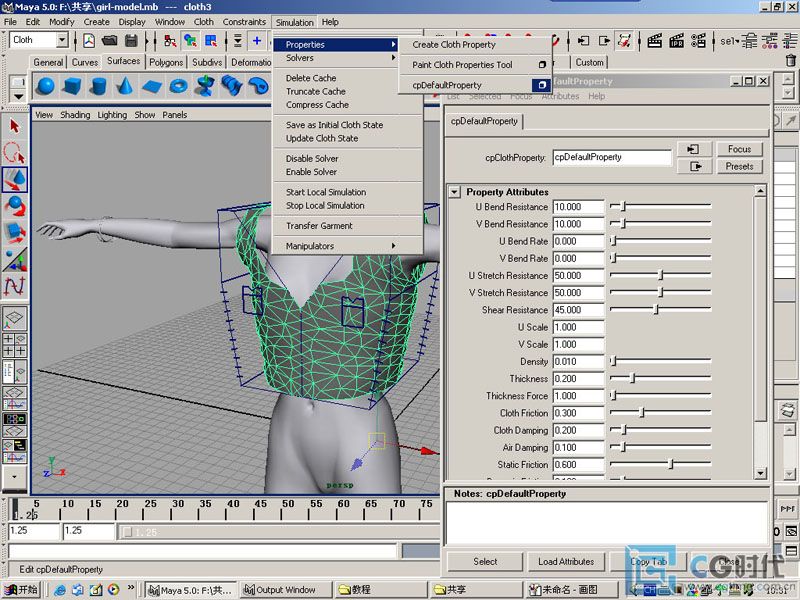Click the Density value field
Viewport: 800px width, 600px height.
coord(578,362)
